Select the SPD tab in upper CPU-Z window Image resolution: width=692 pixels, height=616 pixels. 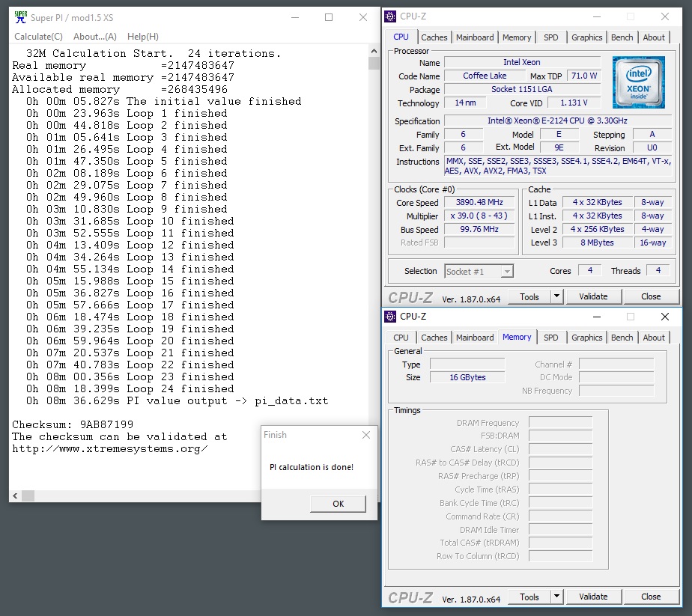550,37
